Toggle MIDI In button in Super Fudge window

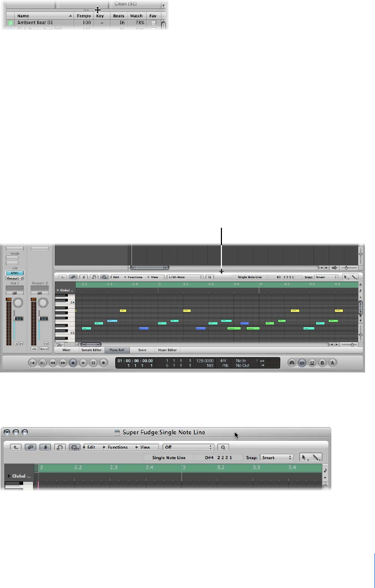60,447
